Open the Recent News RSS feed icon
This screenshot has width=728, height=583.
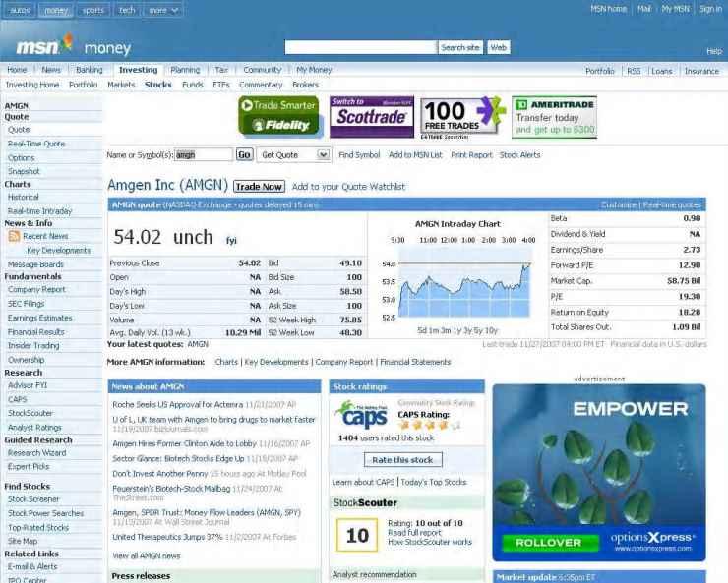point(14,236)
